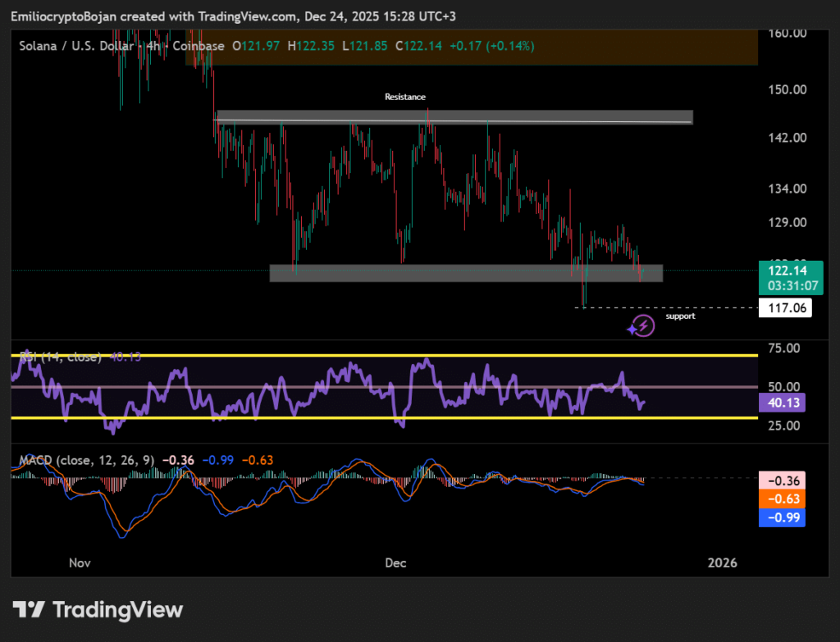The image size is (840, 642).
Task: Select the Dec label on the time axis
Action: click(395, 563)
